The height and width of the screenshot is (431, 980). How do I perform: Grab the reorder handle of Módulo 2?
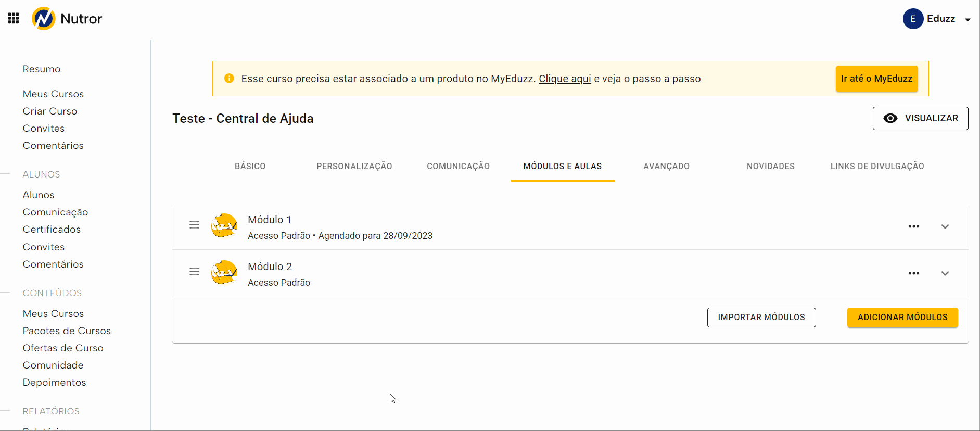pyautogui.click(x=194, y=272)
